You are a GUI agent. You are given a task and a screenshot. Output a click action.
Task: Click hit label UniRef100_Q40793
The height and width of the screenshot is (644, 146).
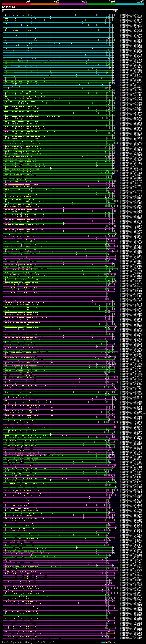coord(131,103)
